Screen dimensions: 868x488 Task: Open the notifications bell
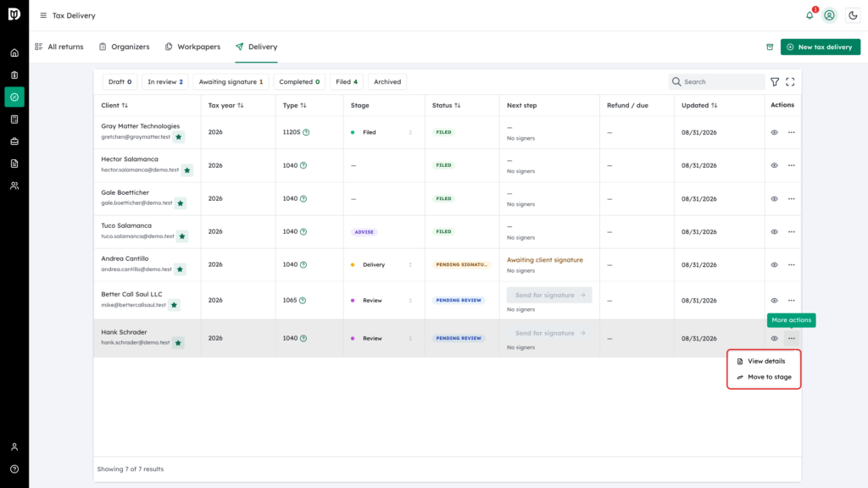click(810, 15)
